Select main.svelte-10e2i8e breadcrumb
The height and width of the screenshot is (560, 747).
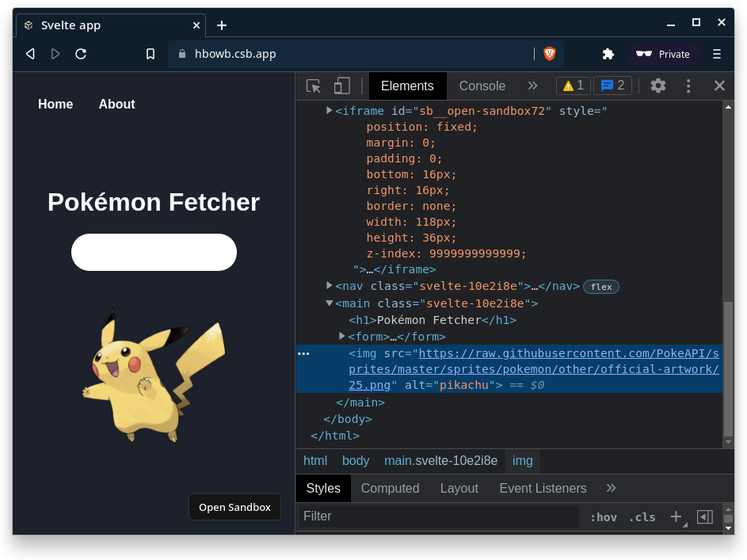click(441, 461)
